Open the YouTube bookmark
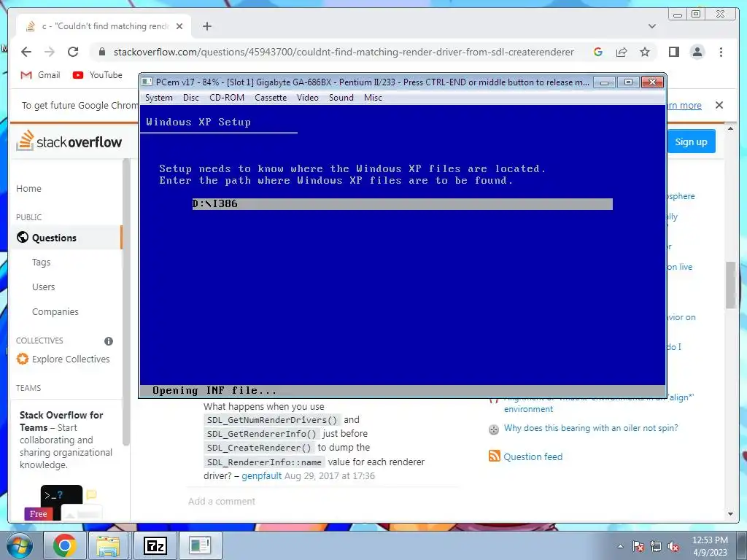 point(98,75)
